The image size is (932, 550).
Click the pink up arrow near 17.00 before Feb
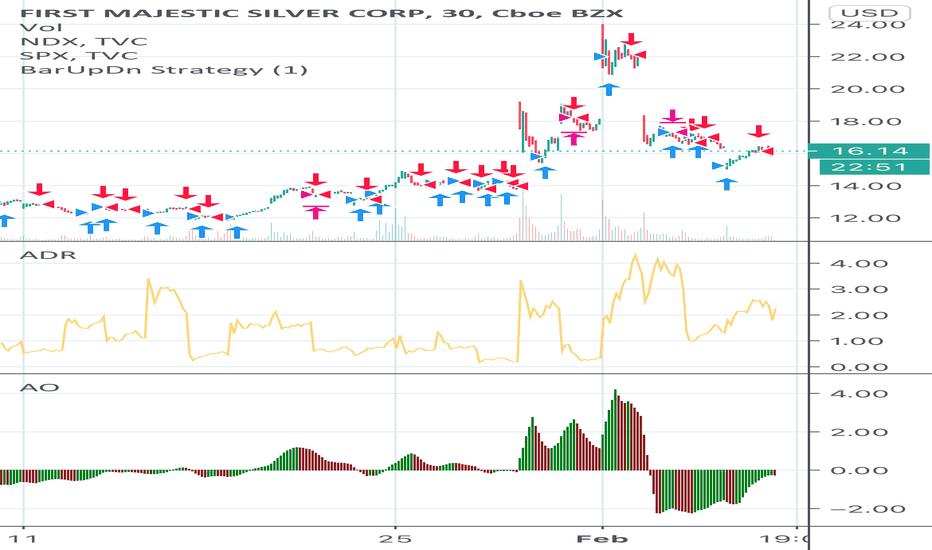tap(573, 138)
